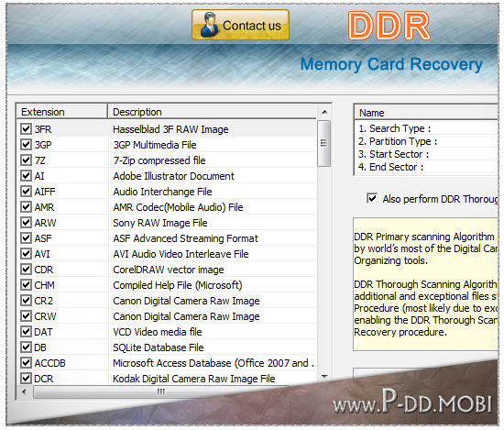Uncheck the AVI extension checkbox
The image size is (504, 430).
pos(26,254)
